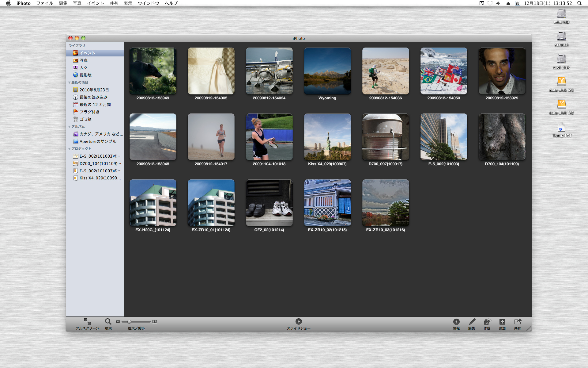Open the Create (作成) toolbar icon
Viewport: 588px width, 368px height.
pos(487,322)
